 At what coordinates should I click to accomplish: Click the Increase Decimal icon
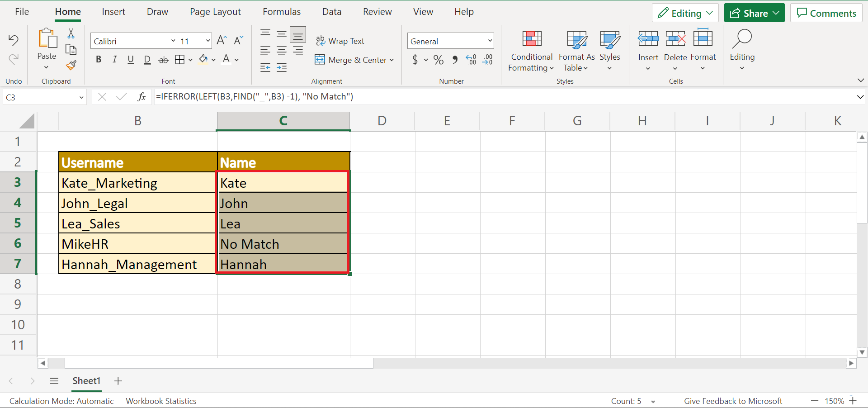471,60
